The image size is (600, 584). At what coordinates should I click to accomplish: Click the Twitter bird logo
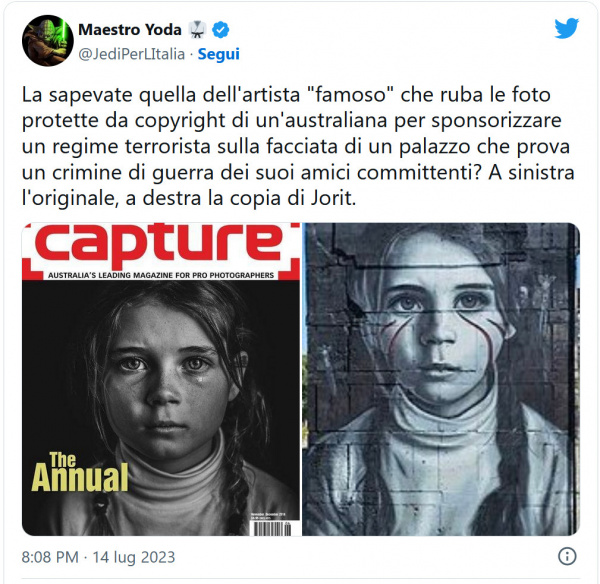(567, 28)
